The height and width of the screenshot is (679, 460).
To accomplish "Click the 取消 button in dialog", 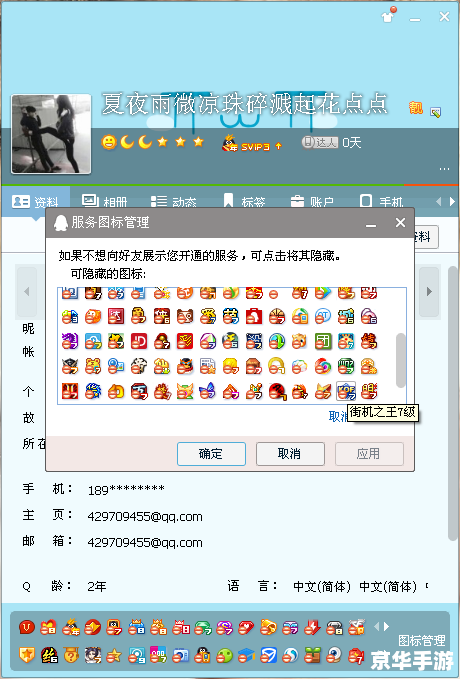I will [290, 454].
